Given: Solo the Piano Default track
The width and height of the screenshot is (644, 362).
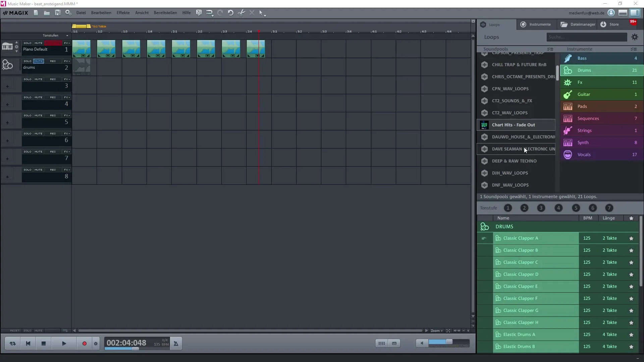Looking at the screenshot, I should pyautogui.click(x=28, y=43).
